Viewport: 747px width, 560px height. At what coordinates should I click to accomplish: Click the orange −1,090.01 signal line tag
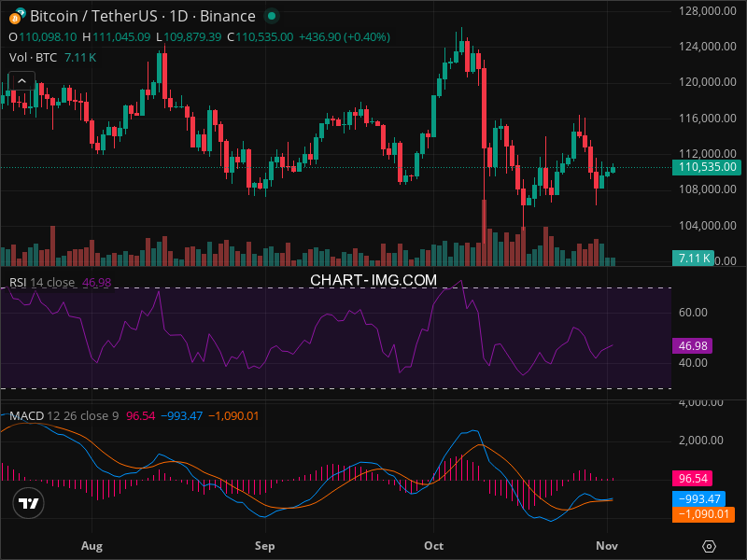[705, 514]
